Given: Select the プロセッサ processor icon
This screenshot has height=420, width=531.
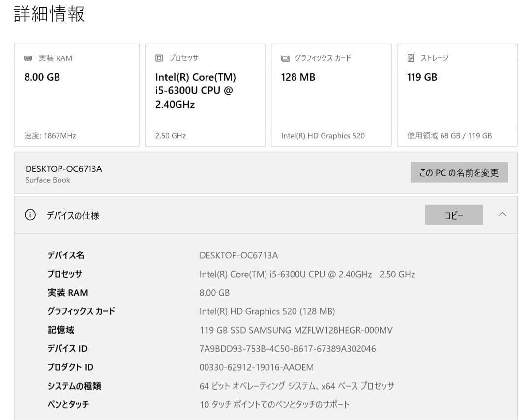Looking at the screenshot, I should click(x=158, y=58).
